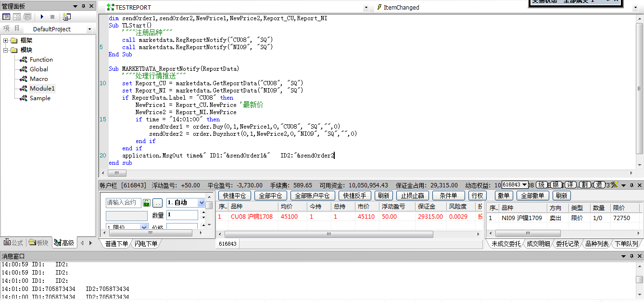The image size is (644, 302).
Task: Switch to the 下单队列 tab
Action: pos(626,244)
